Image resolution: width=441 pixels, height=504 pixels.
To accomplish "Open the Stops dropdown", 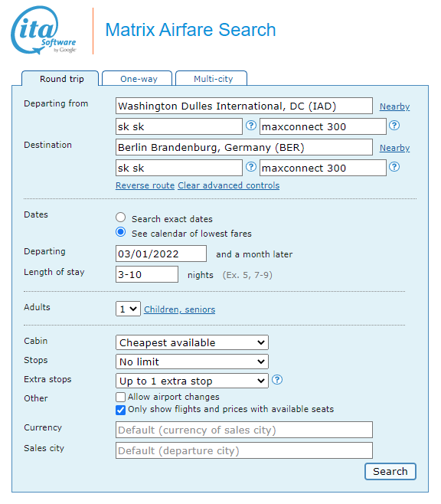I will [x=191, y=362].
